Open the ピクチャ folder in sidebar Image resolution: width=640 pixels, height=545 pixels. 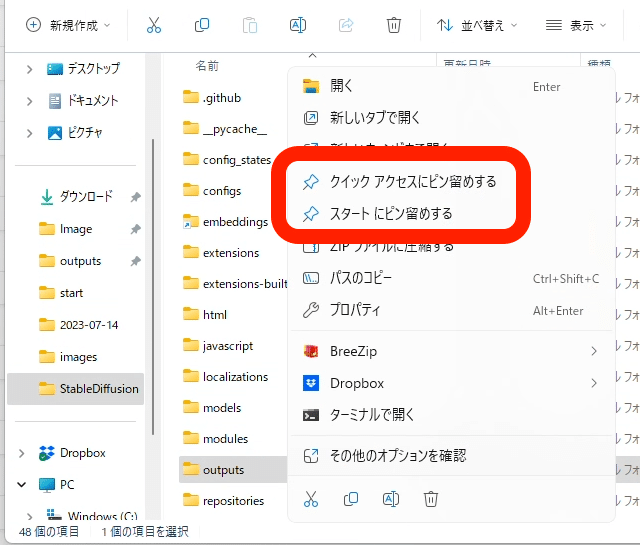(75, 133)
